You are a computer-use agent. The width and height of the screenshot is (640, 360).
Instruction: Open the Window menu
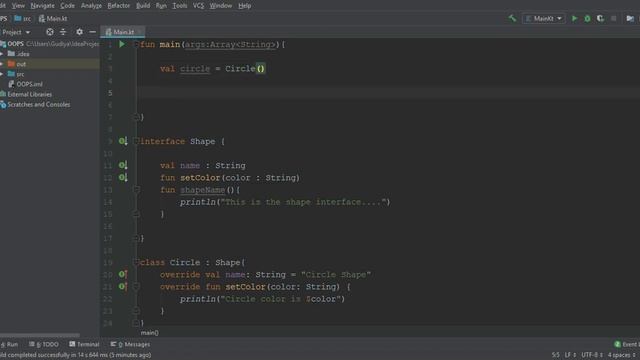[221, 6]
